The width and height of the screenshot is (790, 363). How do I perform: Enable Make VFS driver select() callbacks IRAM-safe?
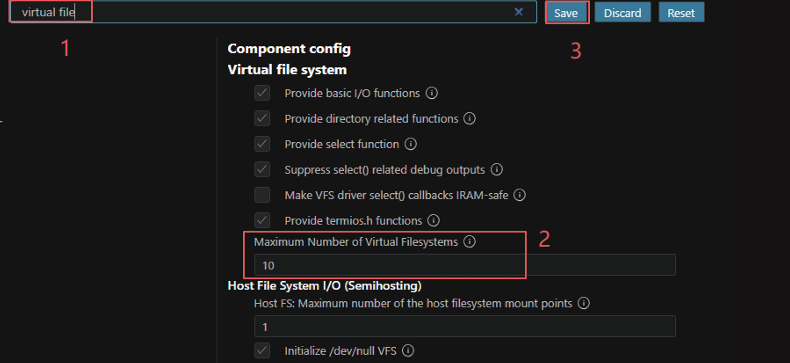pyautogui.click(x=262, y=195)
